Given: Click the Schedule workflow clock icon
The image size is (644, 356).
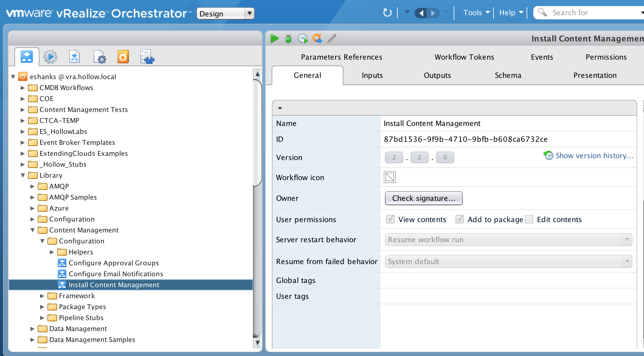Looking at the screenshot, I should click(303, 38).
